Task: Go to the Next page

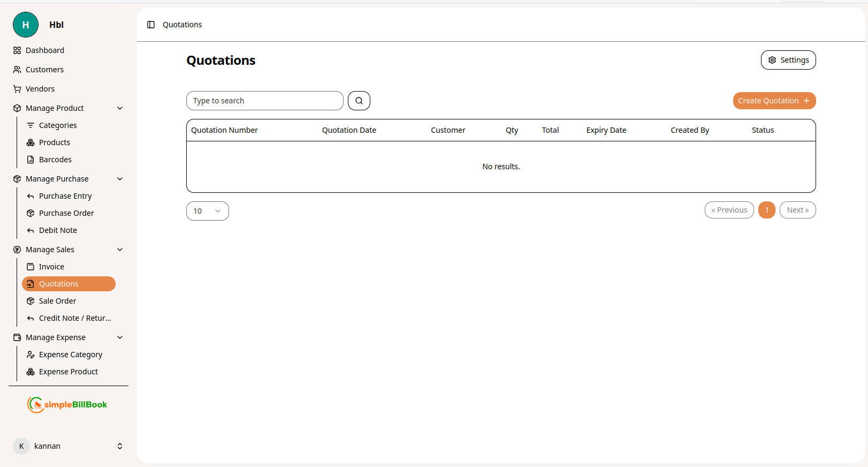Action: tap(797, 210)
